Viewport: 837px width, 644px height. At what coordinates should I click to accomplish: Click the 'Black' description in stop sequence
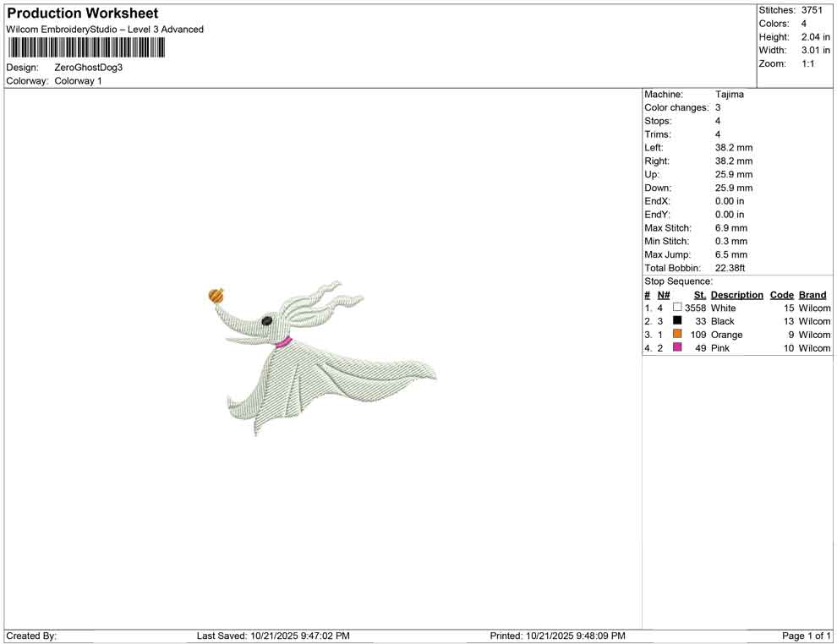pos(723,321)
